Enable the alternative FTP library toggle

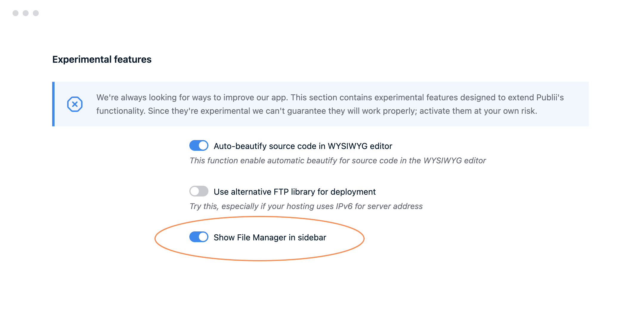[x=199, y=191]
